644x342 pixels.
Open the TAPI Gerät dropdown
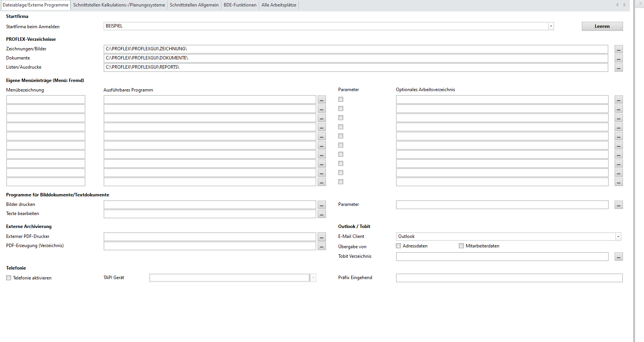click(313, 278)
